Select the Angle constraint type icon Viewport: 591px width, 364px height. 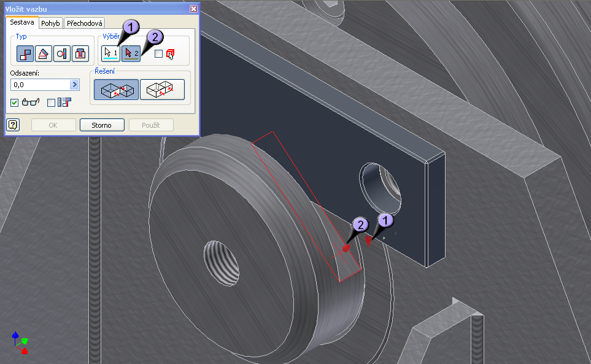pyautogui.click(x=43, y=54)
